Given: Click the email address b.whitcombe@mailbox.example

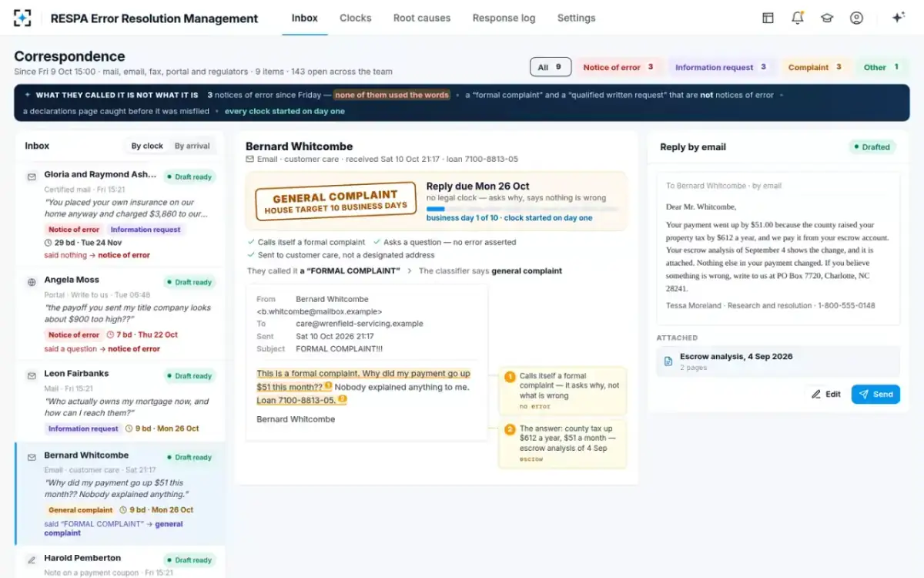Looking at the screenshot, I should 320,311.
